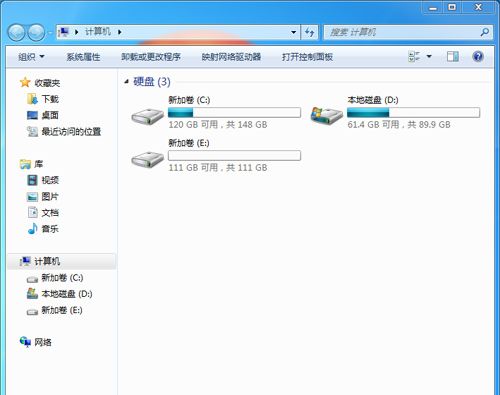
Task: Click the 硬盘 (3) group header text
Action: click(x=152, y=82)
